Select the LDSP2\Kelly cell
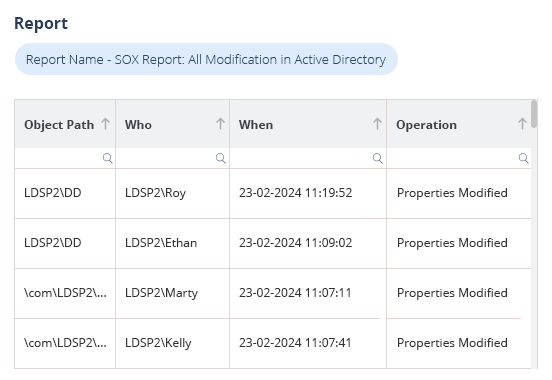The width and height of the screenshot is (552, 380). click(172, 343)
